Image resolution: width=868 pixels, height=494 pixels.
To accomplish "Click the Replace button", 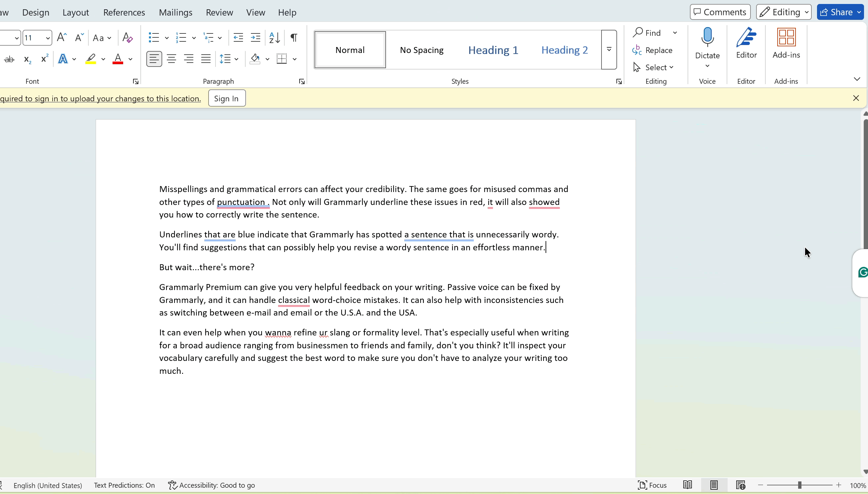I will [x=652, y=50].
